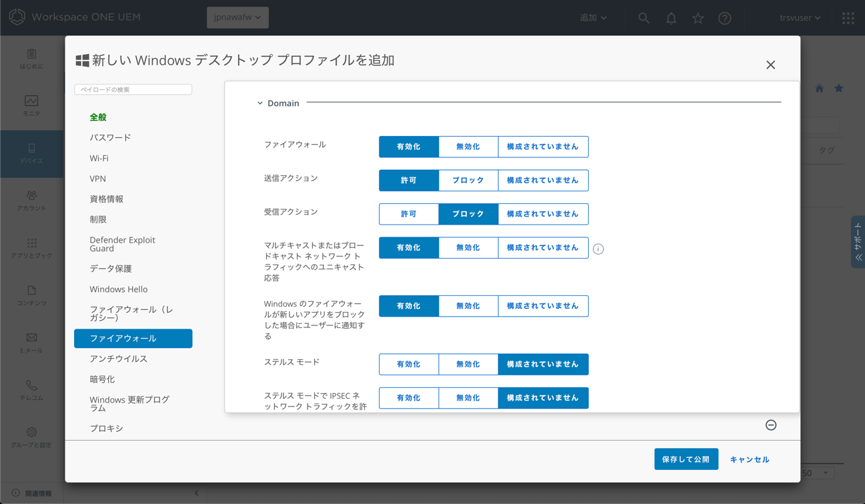Click the home icon behind dialog

[x=819, y=89]
